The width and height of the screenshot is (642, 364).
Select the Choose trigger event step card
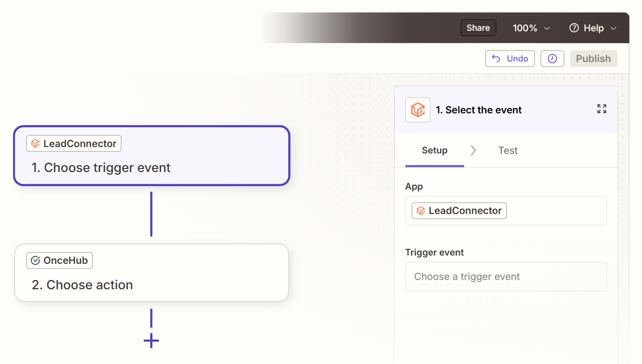[152, 156]
